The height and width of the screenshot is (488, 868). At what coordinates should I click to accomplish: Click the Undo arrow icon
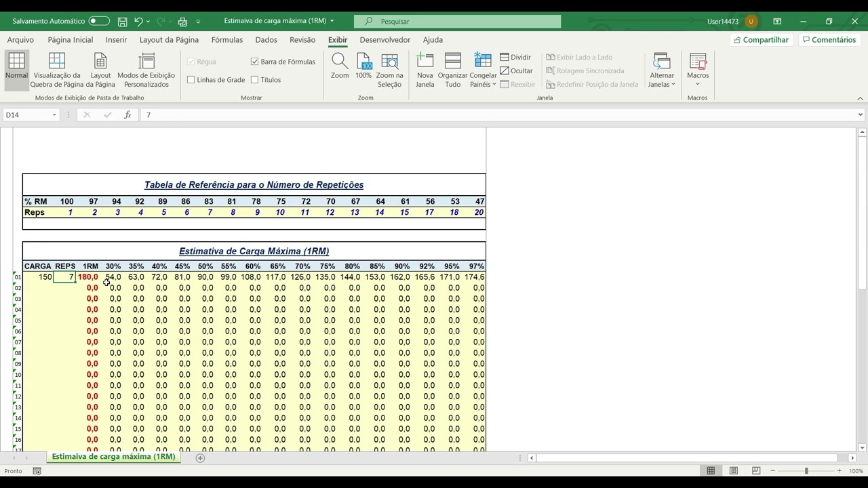click(x=138, y=22)
